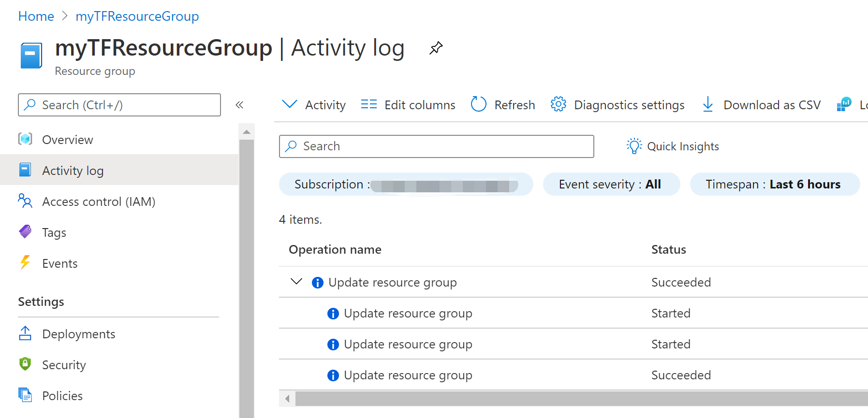Open Quick Insights lightbulb icon
This screenshot has height=418, width=868.
coord(634,146)
